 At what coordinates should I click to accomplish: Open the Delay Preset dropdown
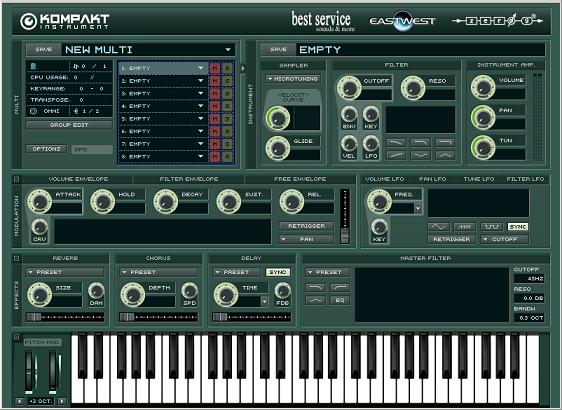pos(237,272)
